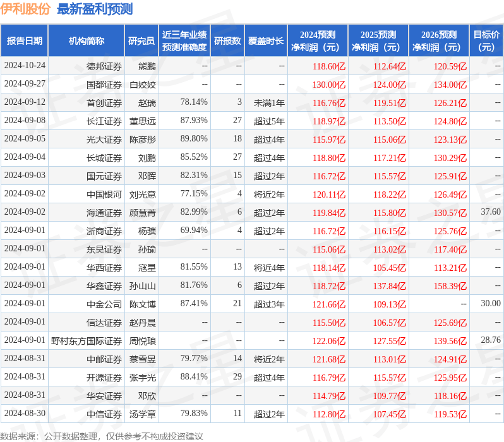
Task: Click analyst name 周悦琅
Action: pos(143,342)
